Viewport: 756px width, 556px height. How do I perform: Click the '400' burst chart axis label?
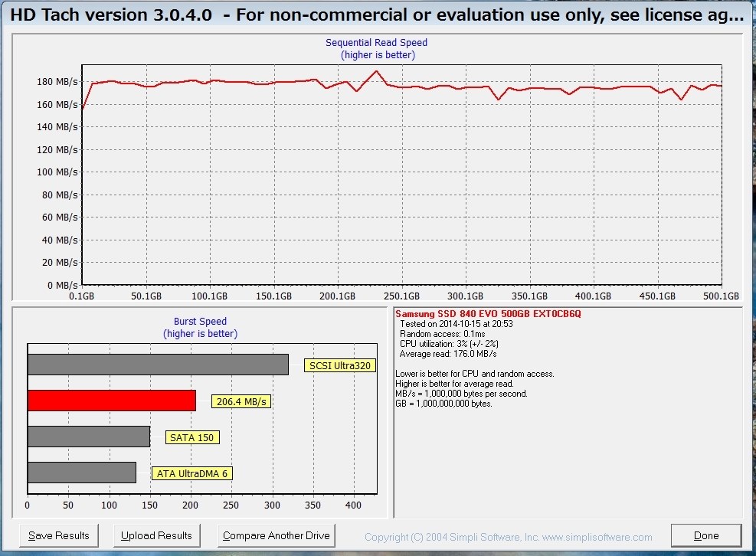[x=353, y=505]
